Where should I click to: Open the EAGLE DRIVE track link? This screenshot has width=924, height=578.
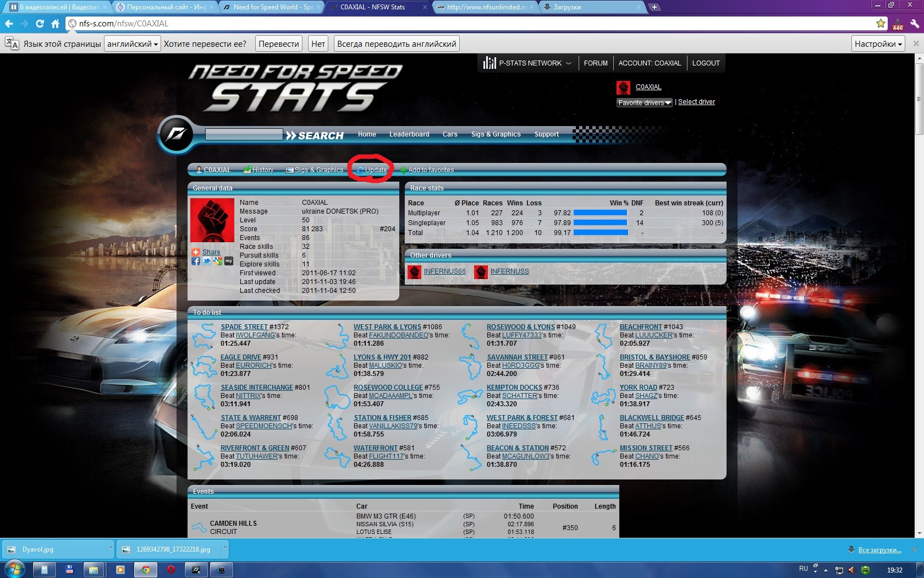[241, 357]
